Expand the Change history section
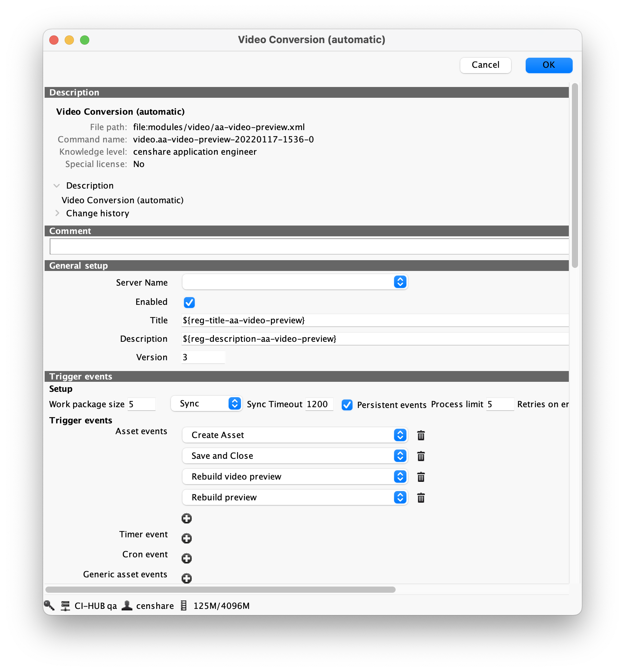Image resolution: width=625 pixels, height=672 pixels. [x=57, y=213]
